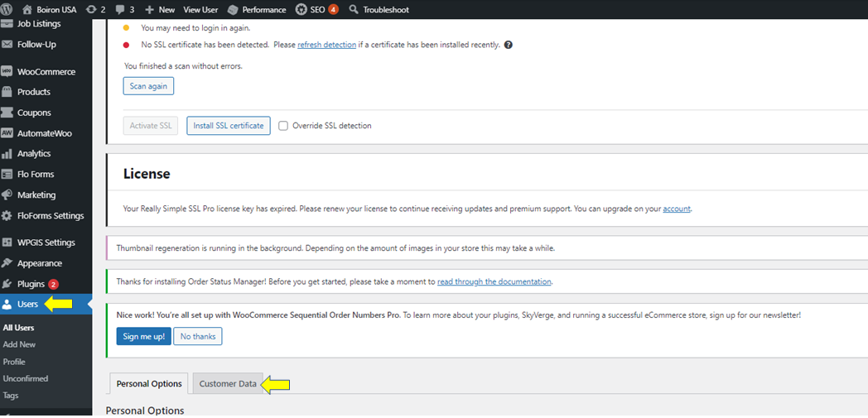Image resolution: width=868 pixels, height=418 pixels.
Task: Open the Tags submenu item
Action: coord(11,396)
